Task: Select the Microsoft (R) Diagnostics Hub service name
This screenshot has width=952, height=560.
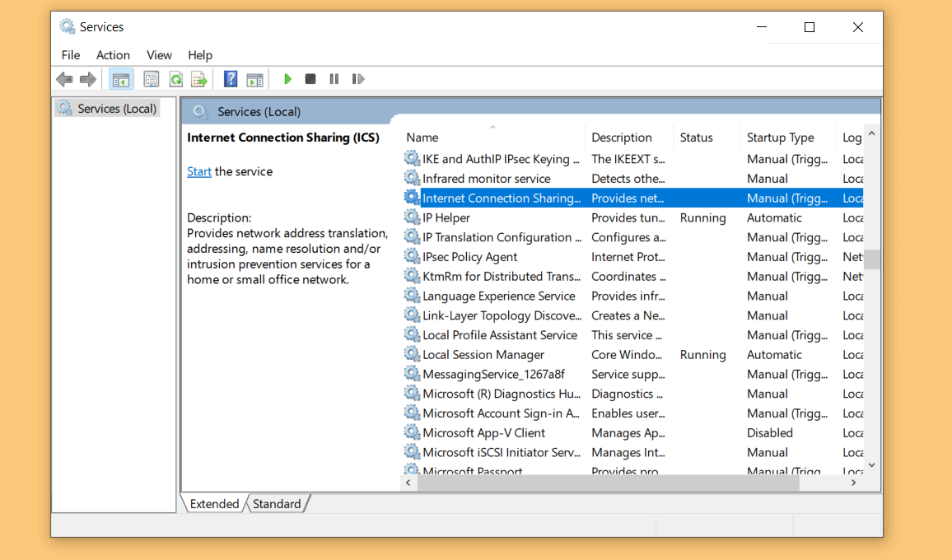Action: [x=502, y=394]
